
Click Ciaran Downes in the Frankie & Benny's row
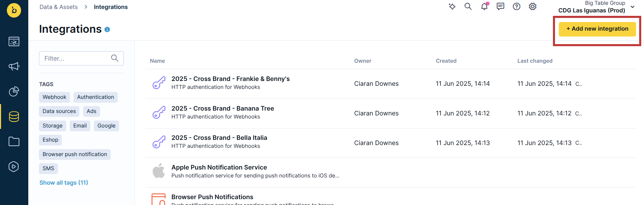tap(376, 84)
